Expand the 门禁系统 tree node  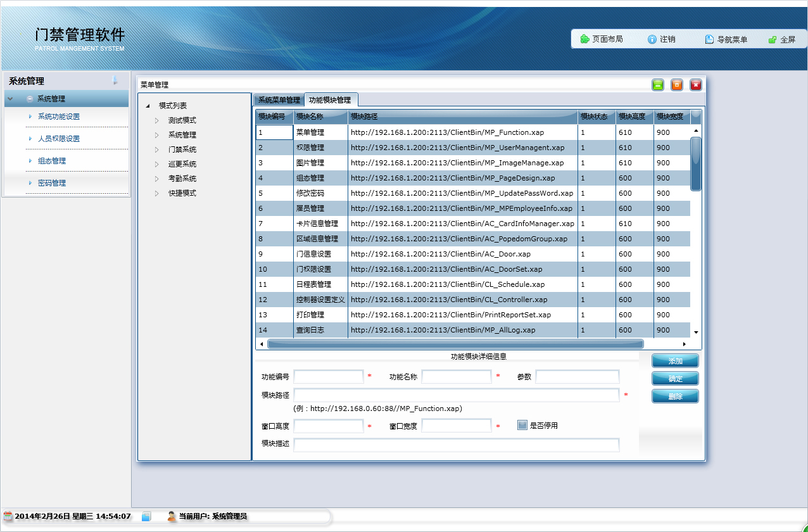(157, 149)
